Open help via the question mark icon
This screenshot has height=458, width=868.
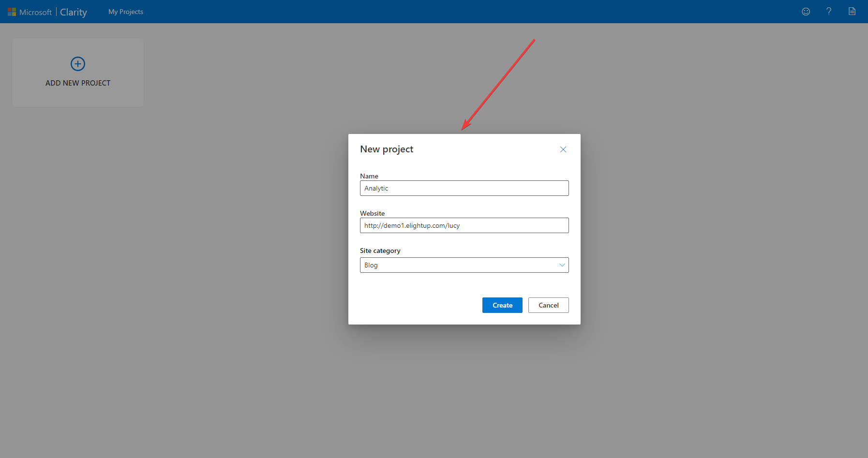829,11
